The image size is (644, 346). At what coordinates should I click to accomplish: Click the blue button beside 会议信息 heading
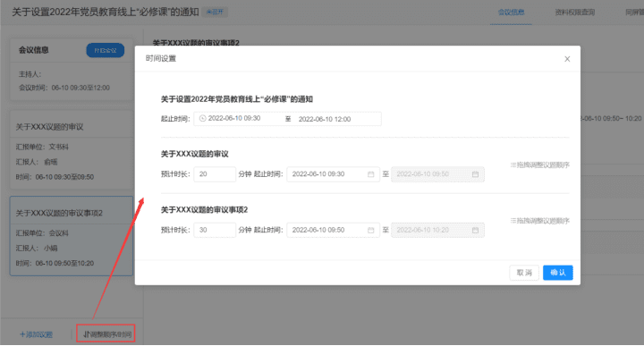coord(106,50)
